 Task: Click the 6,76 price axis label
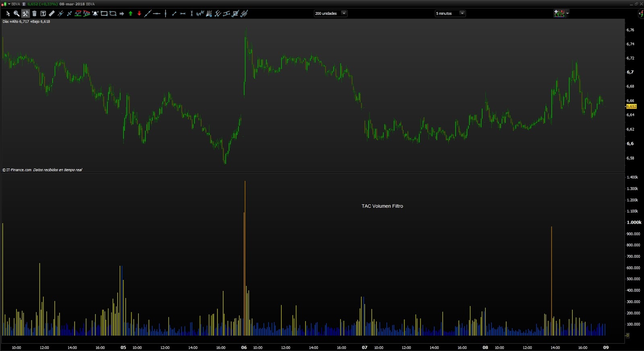tap(630, 30)
